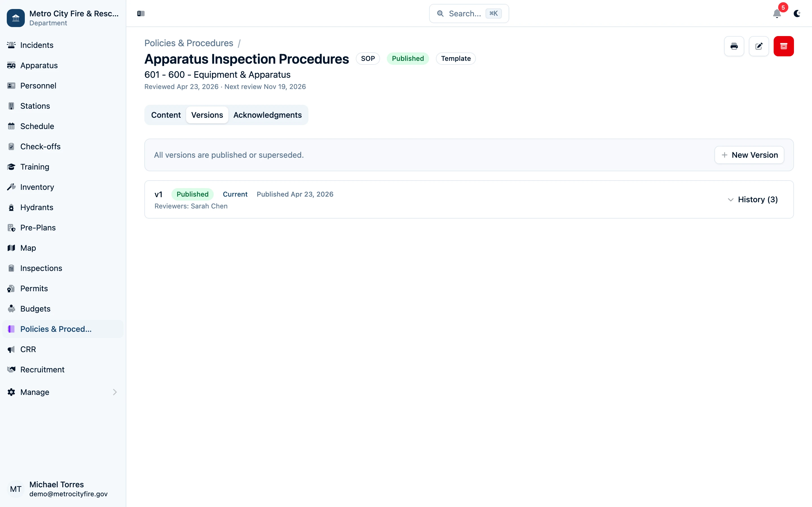This screenshot has width=812, height=507.
Task: Open the Hydrants section in the sidebar
Action: coord(37,207)
